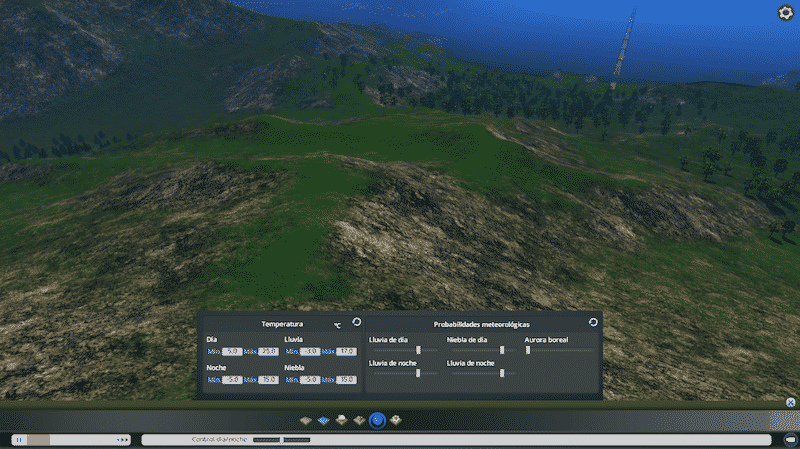Viewport: 800px width, 449px height.
Task: Click the Lluvia maximum temperature field
Action: pos(346,352)
